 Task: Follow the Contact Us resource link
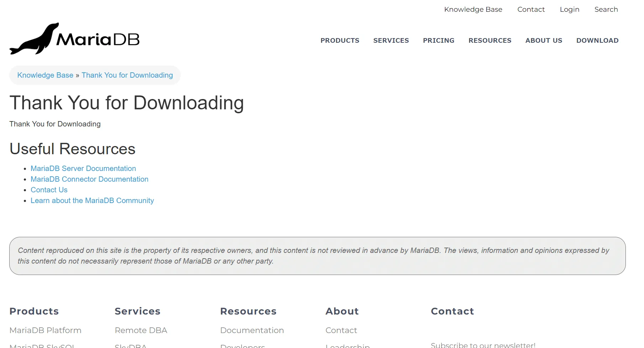click(x=49, y=190)
